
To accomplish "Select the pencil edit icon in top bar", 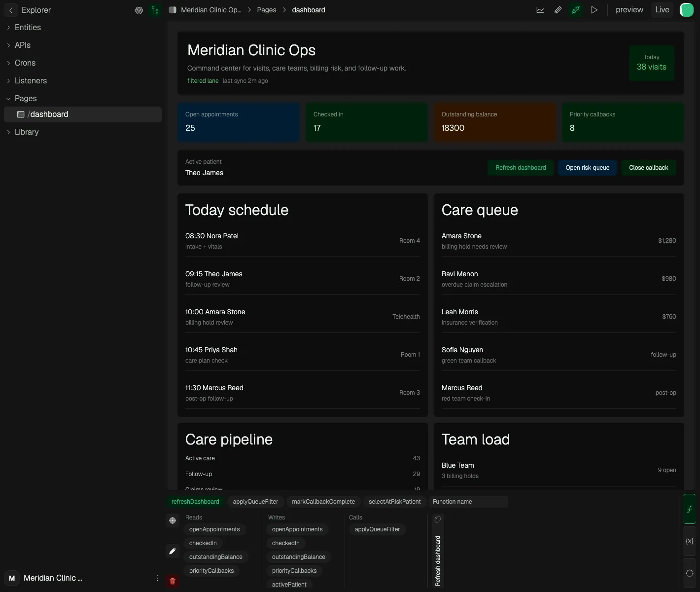I will [x=558, y=10].
